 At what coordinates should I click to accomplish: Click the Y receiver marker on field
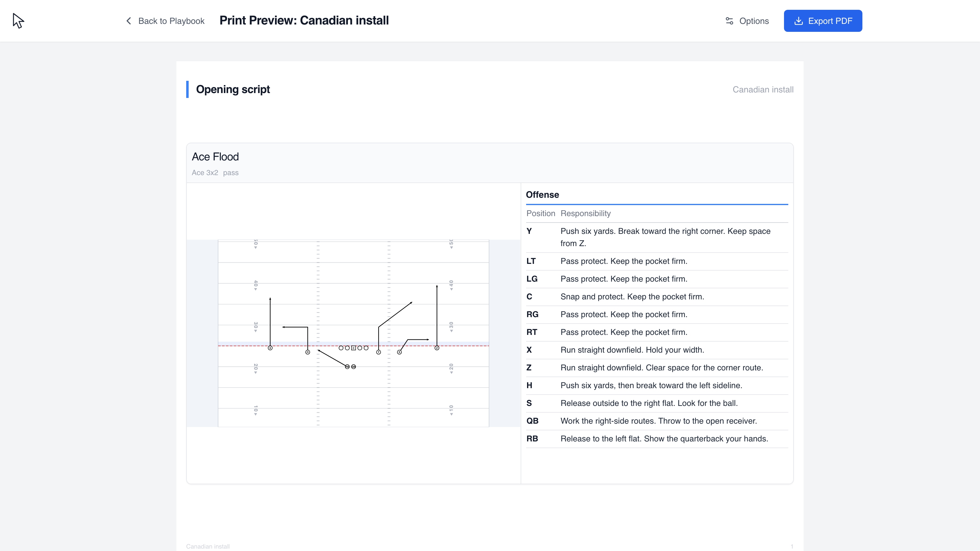378,352
